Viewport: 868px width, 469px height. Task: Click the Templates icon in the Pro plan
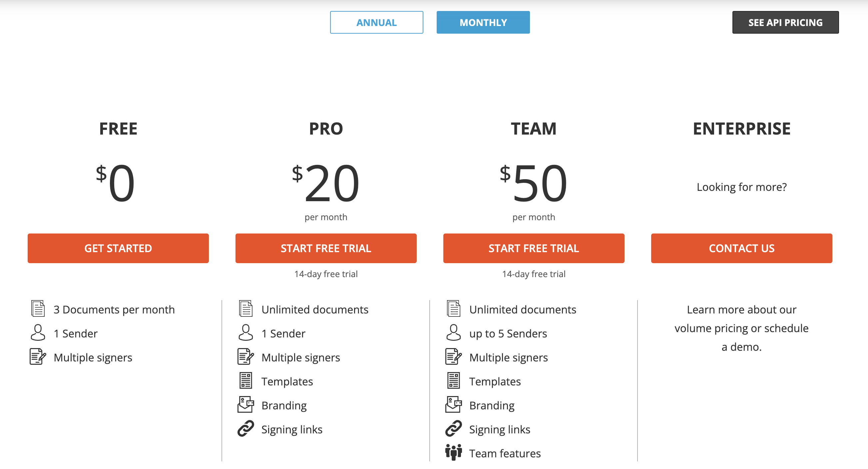245,380
